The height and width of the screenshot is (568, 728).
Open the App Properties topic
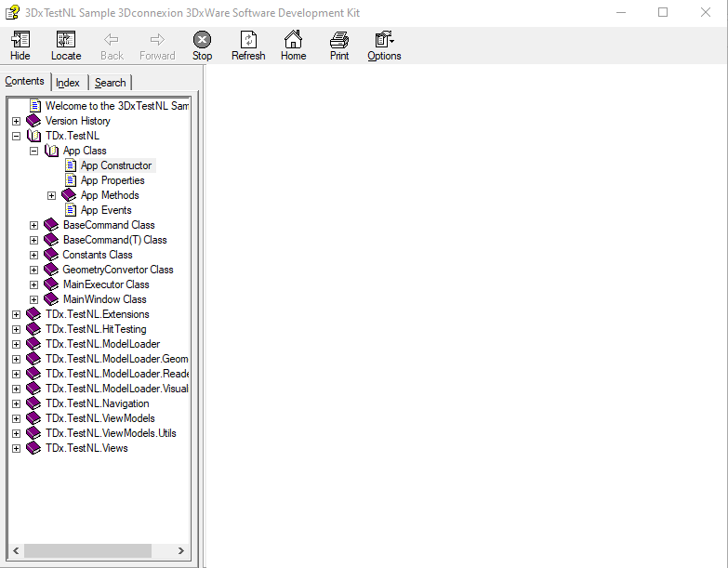click(x=113, y=180)
